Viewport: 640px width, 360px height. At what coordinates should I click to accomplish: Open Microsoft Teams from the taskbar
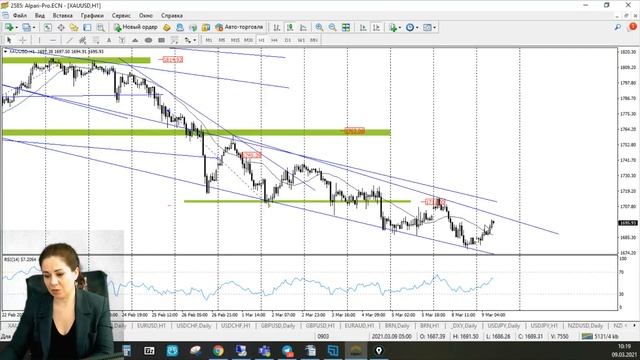pos(264,351)
